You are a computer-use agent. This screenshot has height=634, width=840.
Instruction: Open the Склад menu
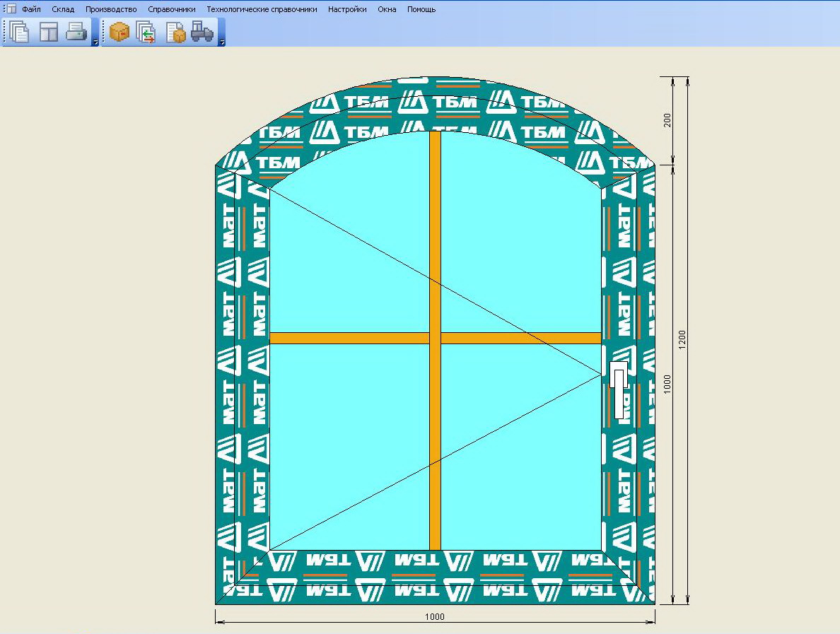pos(63,9)
